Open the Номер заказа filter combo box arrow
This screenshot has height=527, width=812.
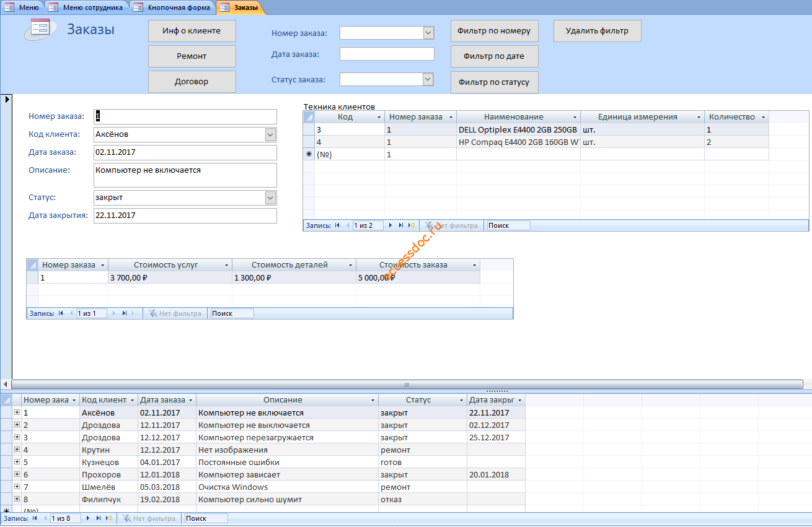pos(428,32)
